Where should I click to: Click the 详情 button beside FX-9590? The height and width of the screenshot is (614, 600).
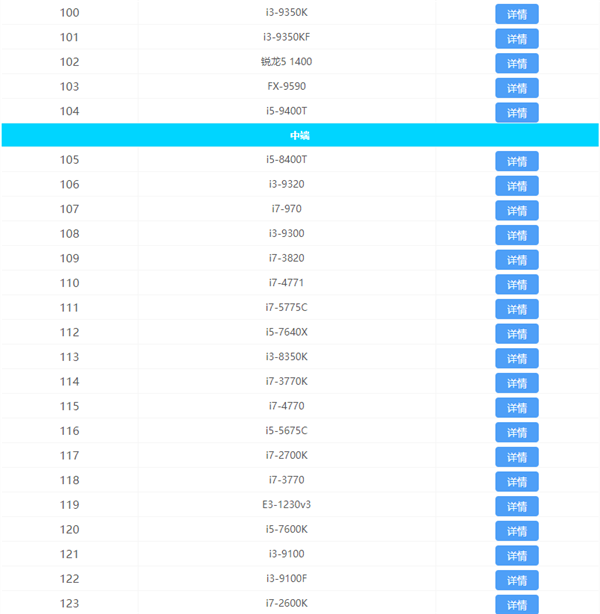[x=516, y=88]
